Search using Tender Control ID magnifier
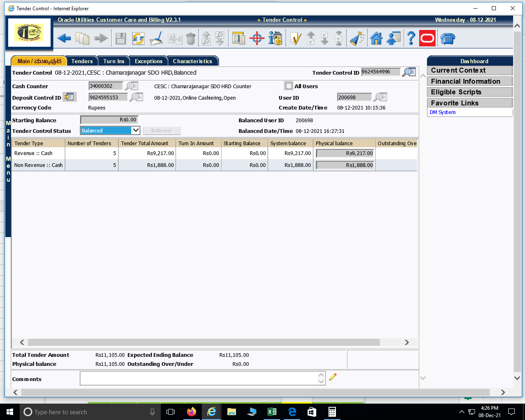This screenshot has width=525, height=420. pyautogui.click(x=409, y=72)
